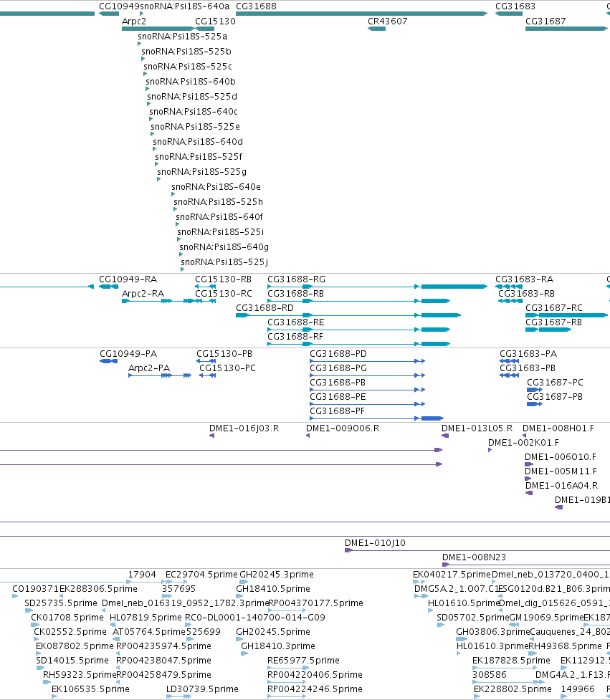Viewport: 610px width, 700px height.
Task: Select the DME1-008H01.F clone label
Action: click(x=558, y=428)
